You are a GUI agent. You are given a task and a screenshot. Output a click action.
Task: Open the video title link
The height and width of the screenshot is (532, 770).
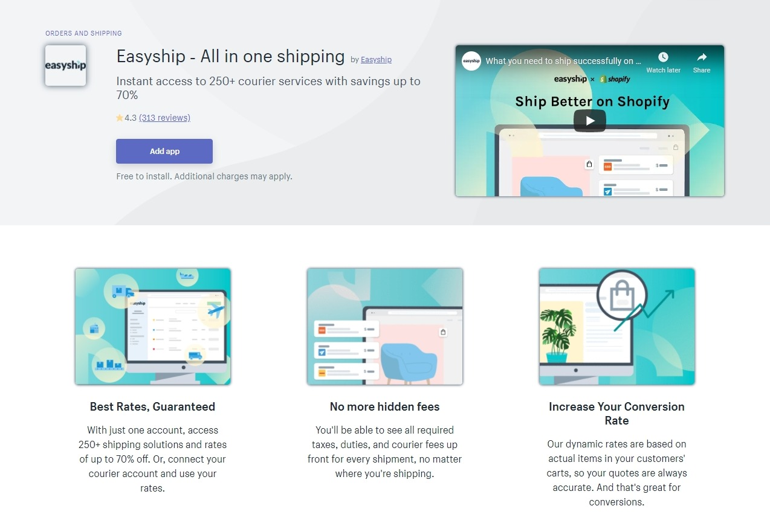pos(563,61)
